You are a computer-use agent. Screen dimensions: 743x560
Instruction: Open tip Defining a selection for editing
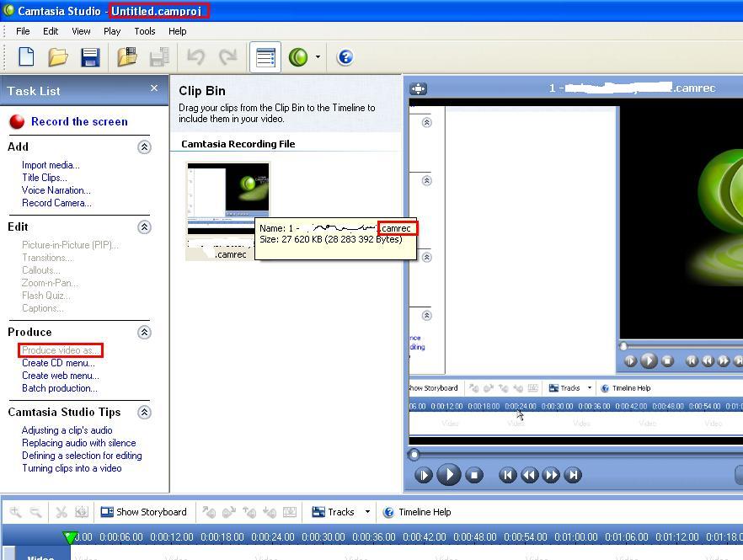tap(82, 456)
